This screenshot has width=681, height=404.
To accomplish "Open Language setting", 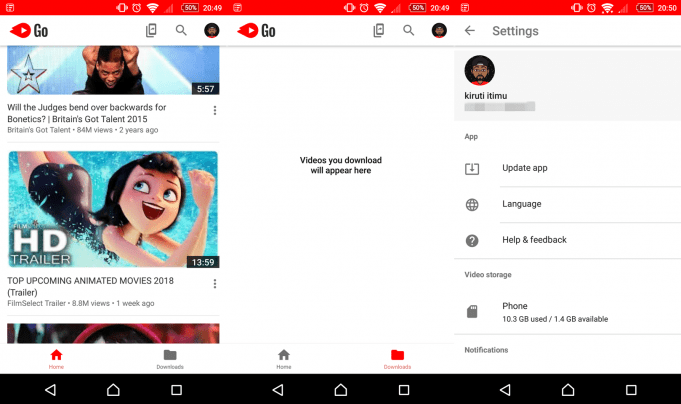I will (x=568, y=205).
